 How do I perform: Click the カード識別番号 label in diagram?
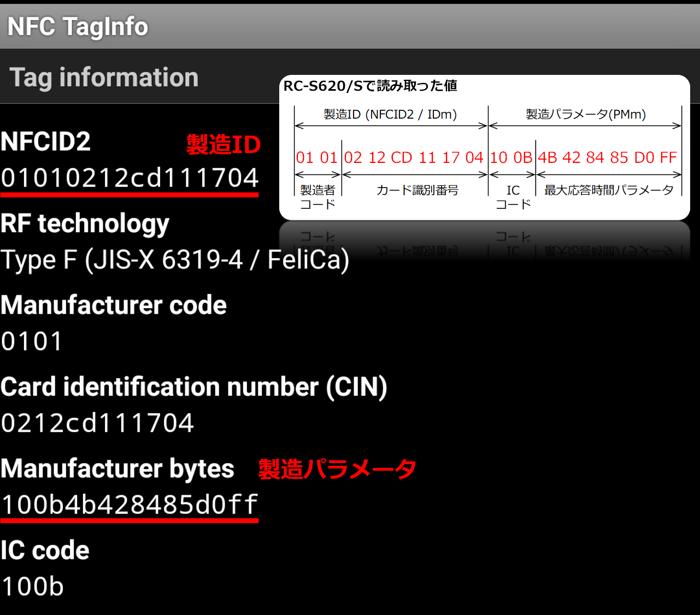point(417,190)
